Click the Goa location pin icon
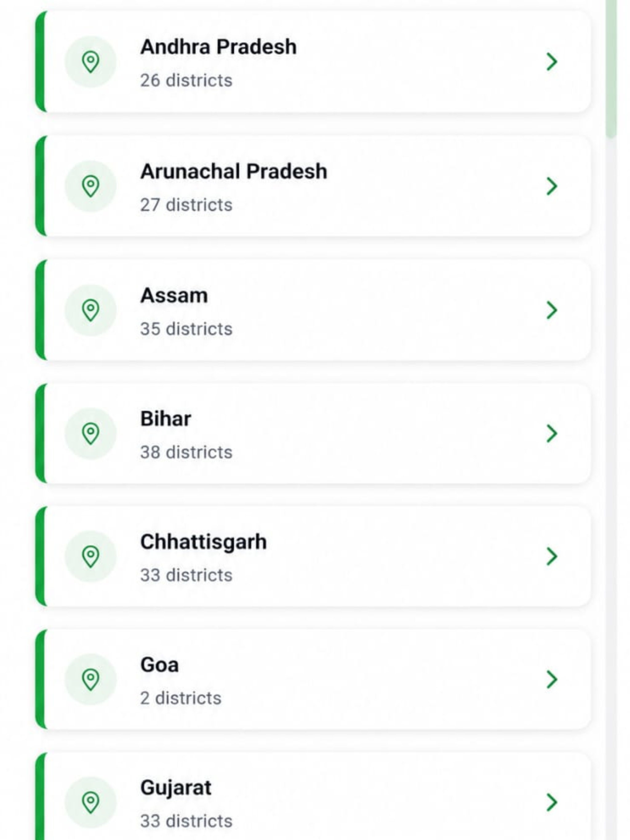 (90, 680)
